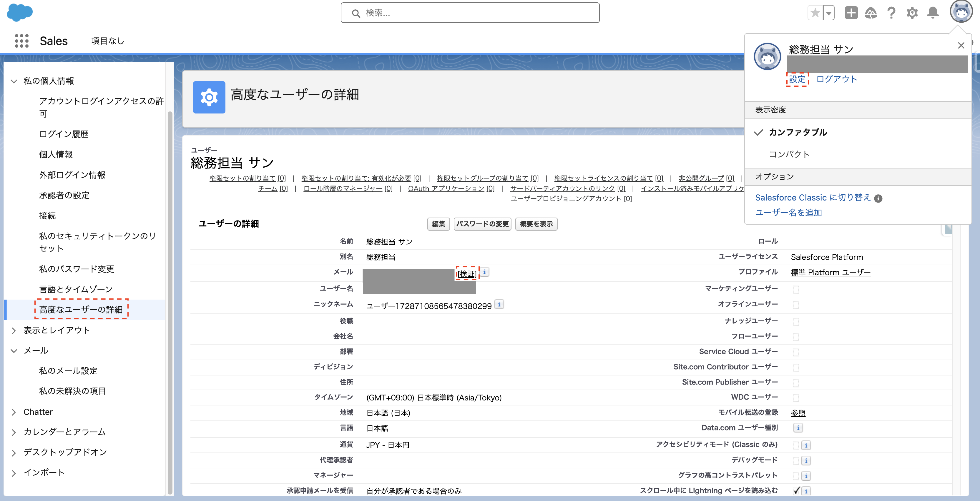Click ユーザー名を追加 link
980x501 pixels.
pyautogui.click(x=788, y=213)
